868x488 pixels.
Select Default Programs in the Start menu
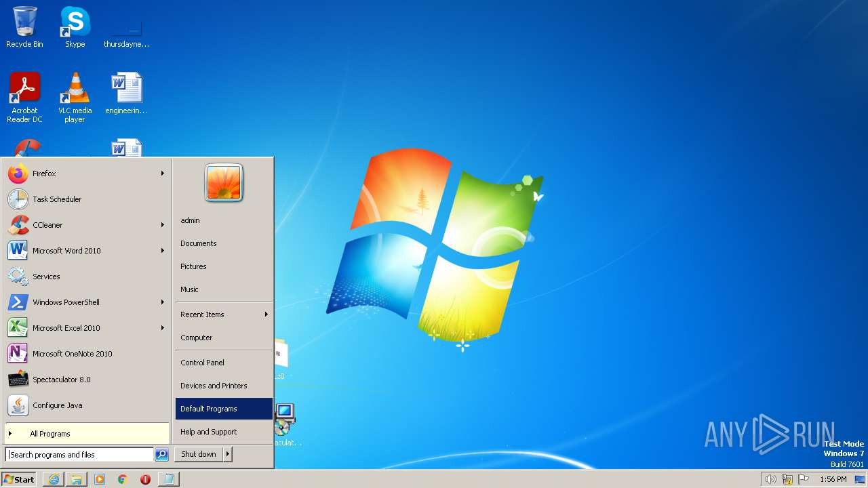(224, 409)
